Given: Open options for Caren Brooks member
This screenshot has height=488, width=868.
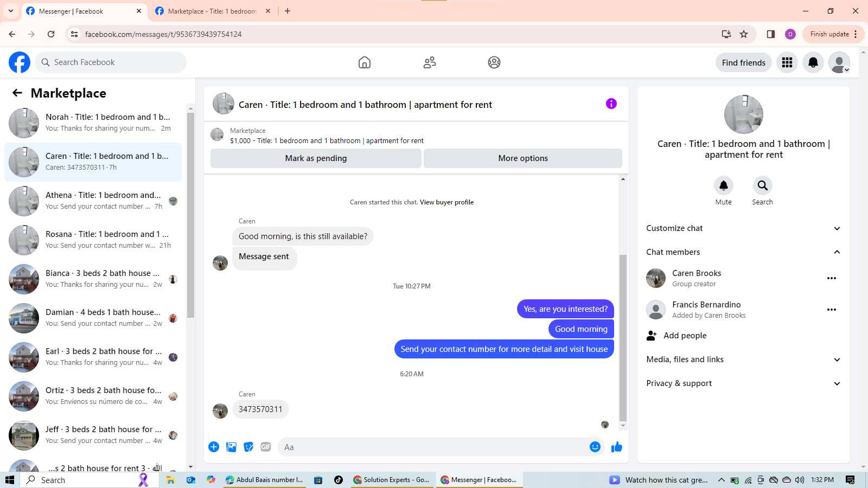Looking at the screenshot, I should tap(832, 278).
